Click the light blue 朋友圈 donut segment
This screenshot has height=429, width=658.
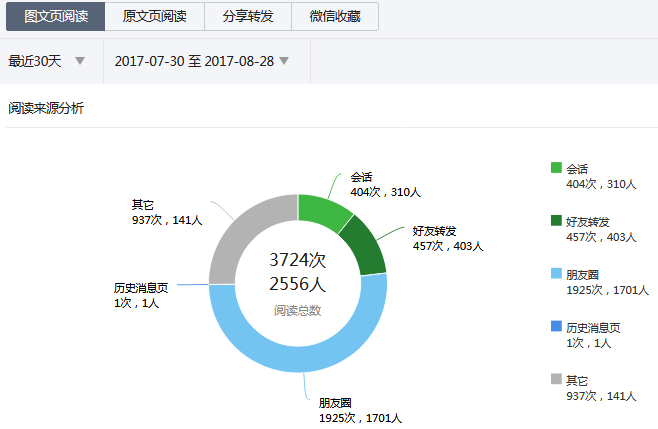[298, 359]
